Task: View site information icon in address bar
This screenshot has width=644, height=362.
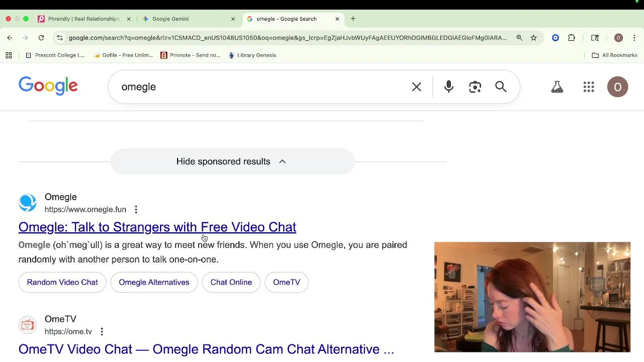Action: [60, 38]
